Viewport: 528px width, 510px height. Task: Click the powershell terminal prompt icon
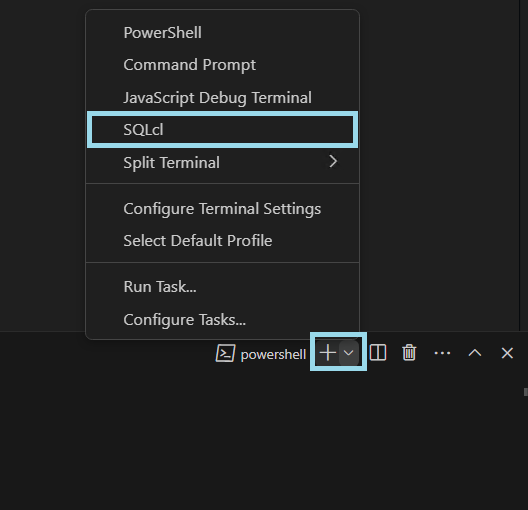point(225,353)
